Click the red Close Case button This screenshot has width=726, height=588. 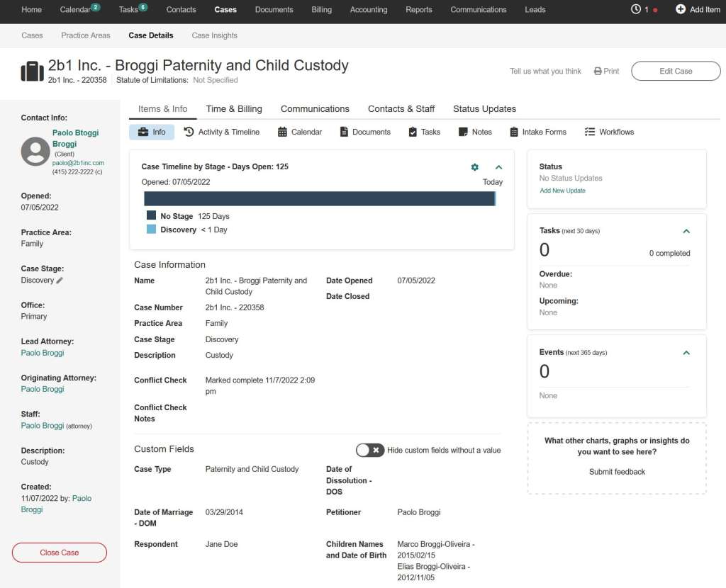click(60, 553)
